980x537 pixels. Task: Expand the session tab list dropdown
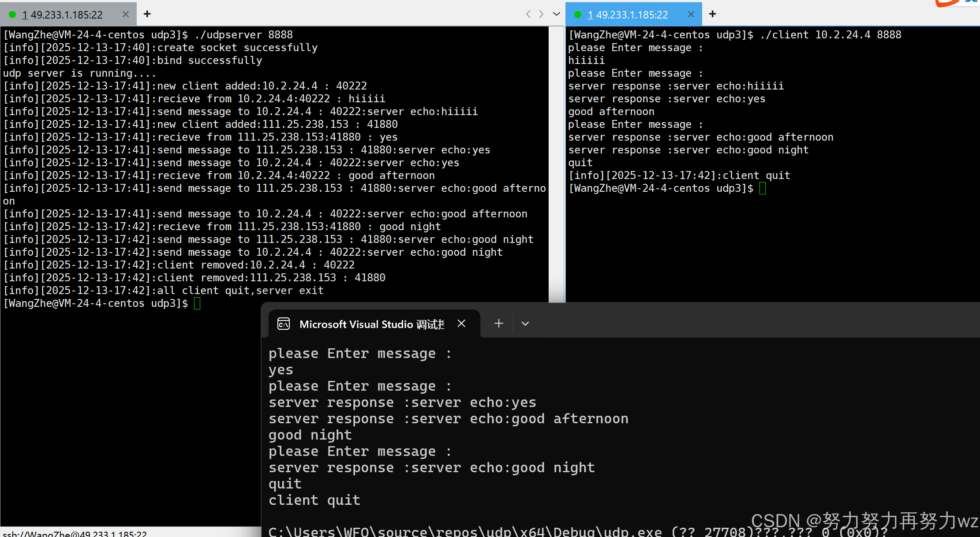(x=557, y=14)
